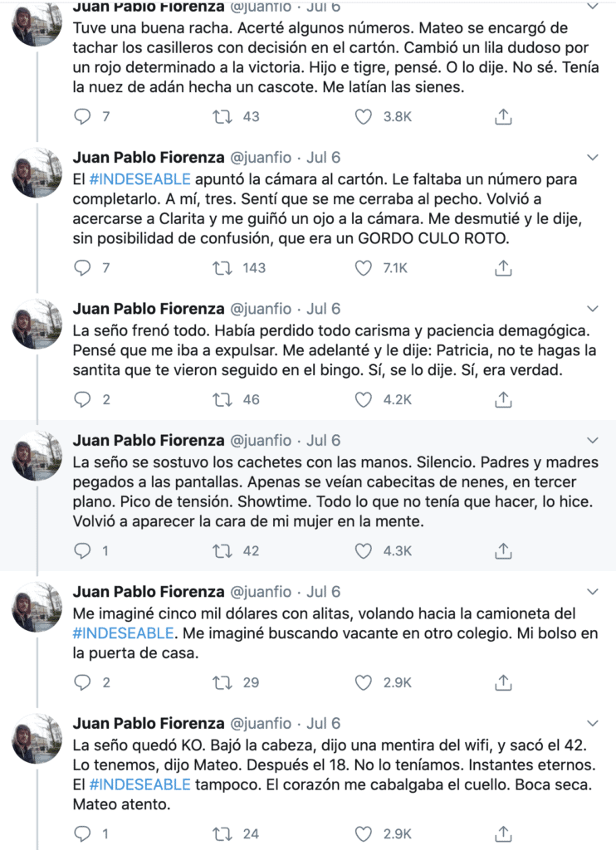616x850 pixels.
Task: Reply to the tweet starting "Tuve una buena racha"
Action: [x=81, y=117]
